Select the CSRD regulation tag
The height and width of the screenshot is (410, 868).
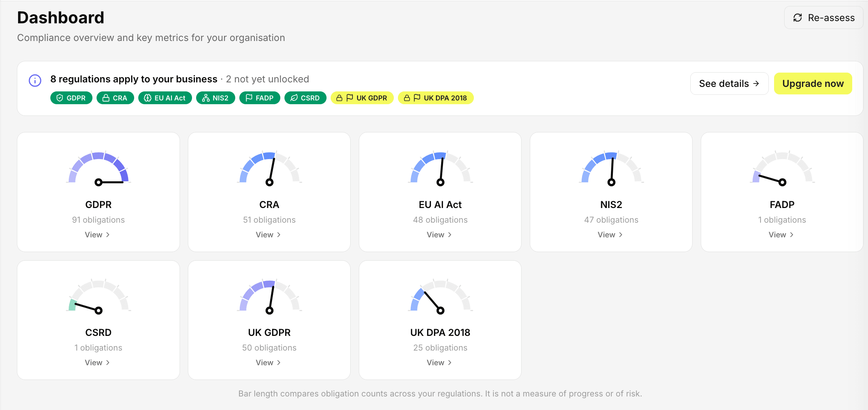pos(305,98)
